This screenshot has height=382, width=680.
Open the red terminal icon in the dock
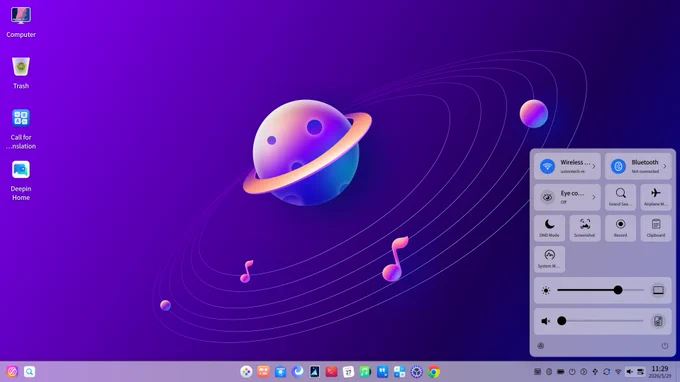click(331, 372)
